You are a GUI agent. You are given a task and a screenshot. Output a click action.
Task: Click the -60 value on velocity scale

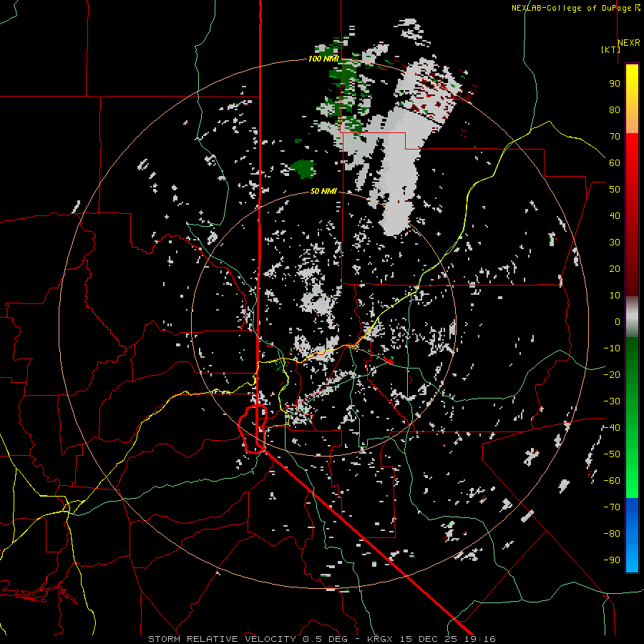[612, 481]
